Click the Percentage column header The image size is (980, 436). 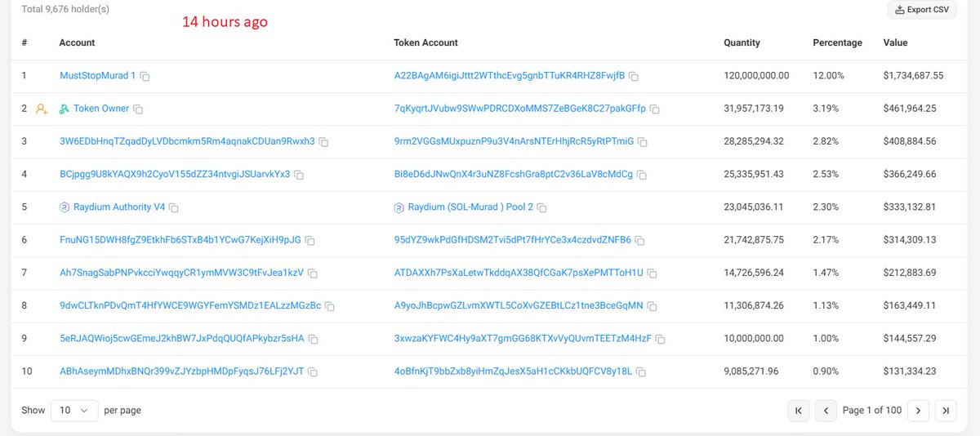(x=837, y=42)
